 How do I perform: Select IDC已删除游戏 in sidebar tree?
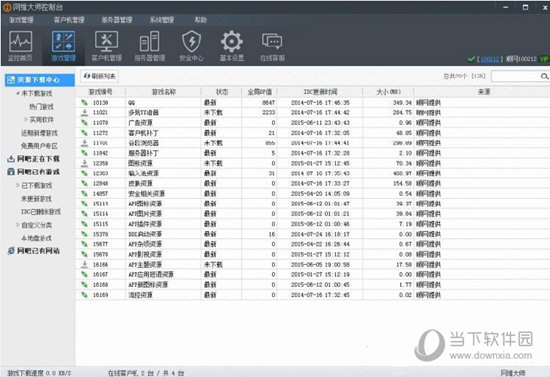(41, 212)
